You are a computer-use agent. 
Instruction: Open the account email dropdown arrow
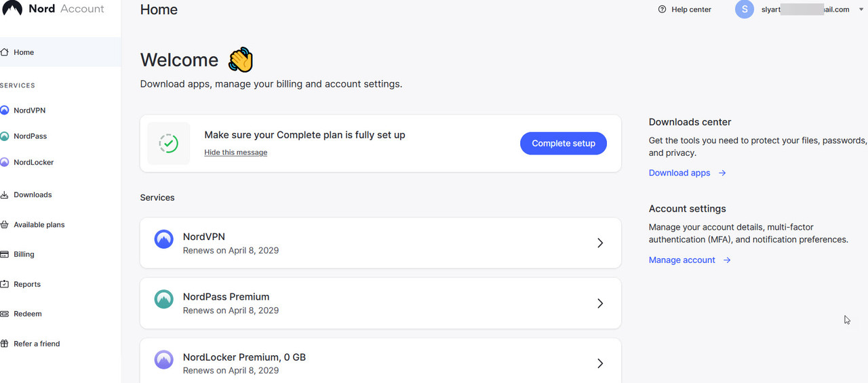point(861,9)
